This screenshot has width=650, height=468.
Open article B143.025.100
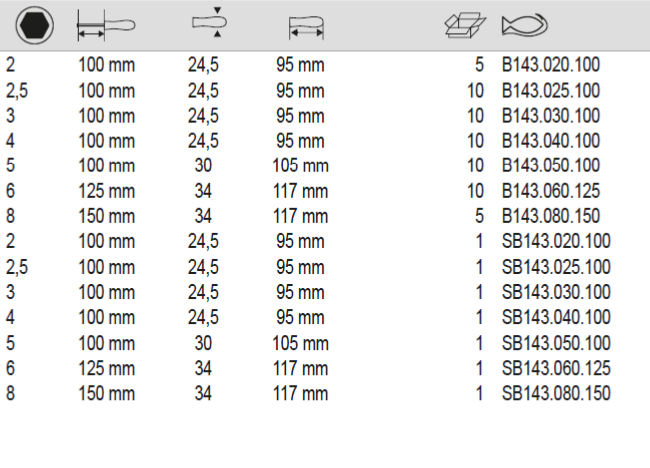tap(550, 91)
